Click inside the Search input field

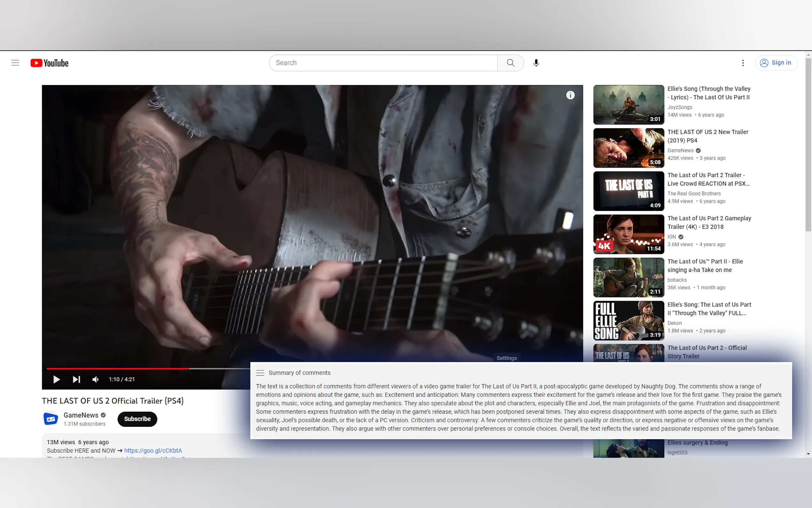(383, 63)
